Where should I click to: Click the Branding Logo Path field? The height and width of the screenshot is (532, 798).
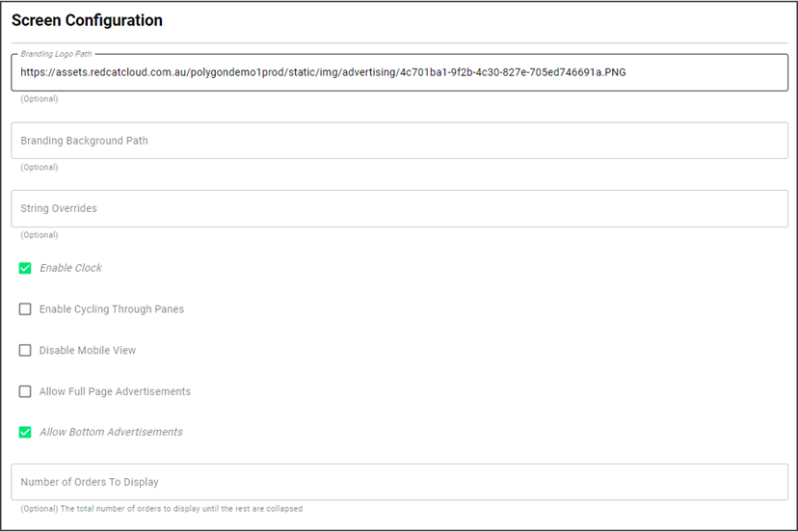[400, 72]
